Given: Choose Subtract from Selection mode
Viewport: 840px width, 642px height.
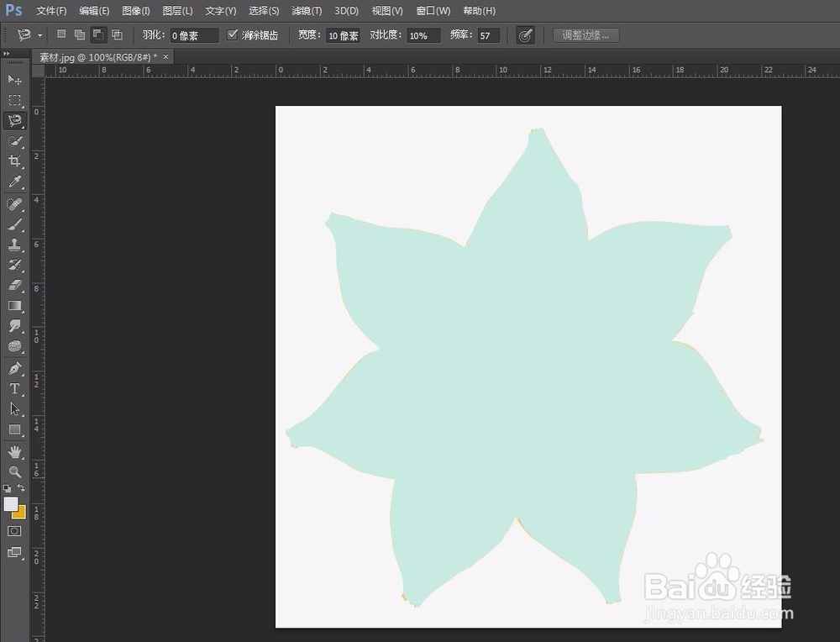Looking at the screenshot, I should [98, 34].
